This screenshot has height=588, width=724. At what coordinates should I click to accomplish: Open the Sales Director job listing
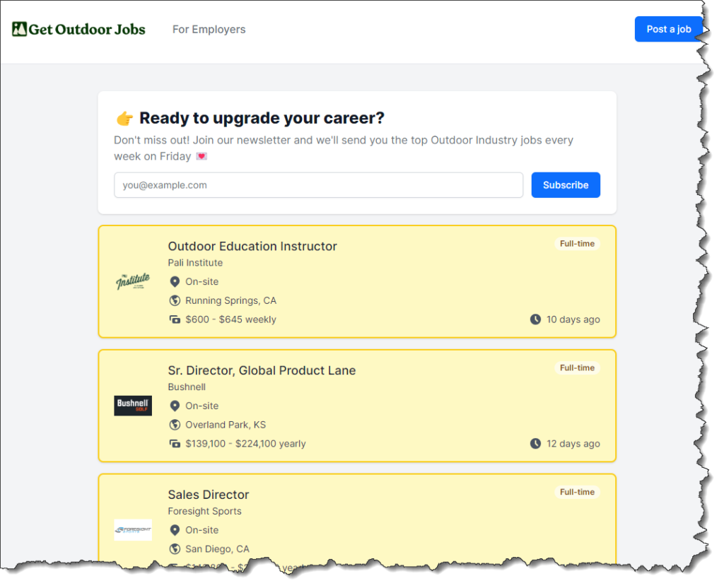click(x=209, y=495)
